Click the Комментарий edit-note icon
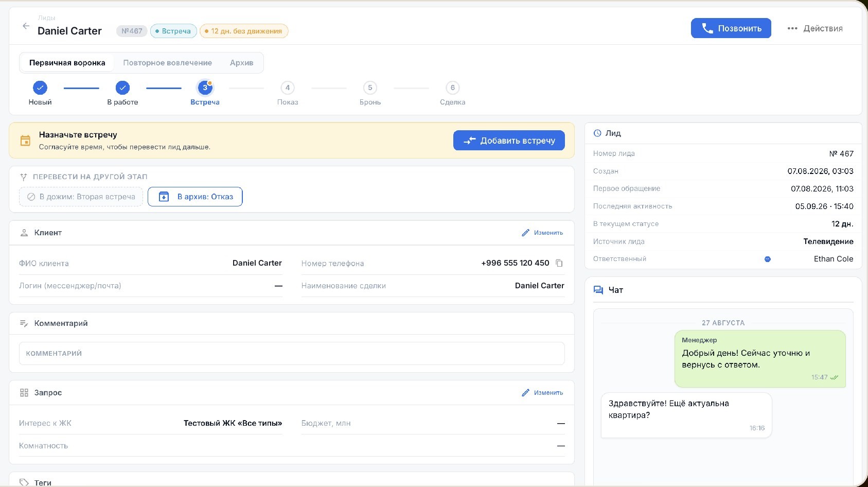 click(x=24, y=323)
